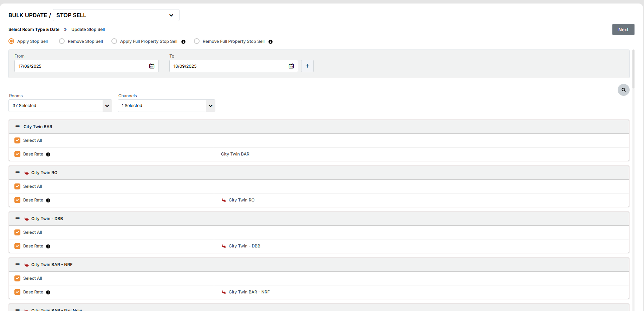Open the From date calendar picker
Image resolution: width=644 pixels, height=311 pixels.
(x=152, y=66)
